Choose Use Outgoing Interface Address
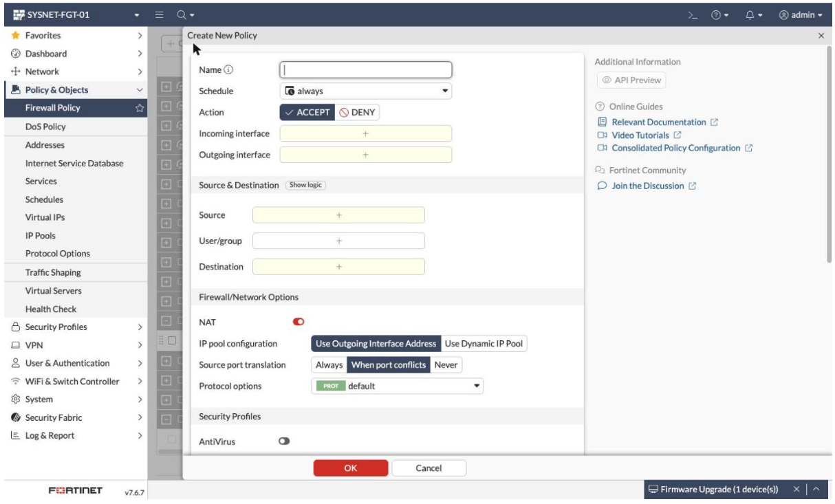 tap(376, 343)
